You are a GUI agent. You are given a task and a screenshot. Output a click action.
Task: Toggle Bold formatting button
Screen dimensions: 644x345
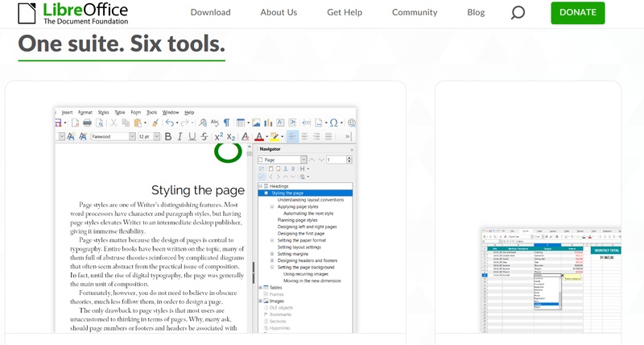tap(168, 136)
